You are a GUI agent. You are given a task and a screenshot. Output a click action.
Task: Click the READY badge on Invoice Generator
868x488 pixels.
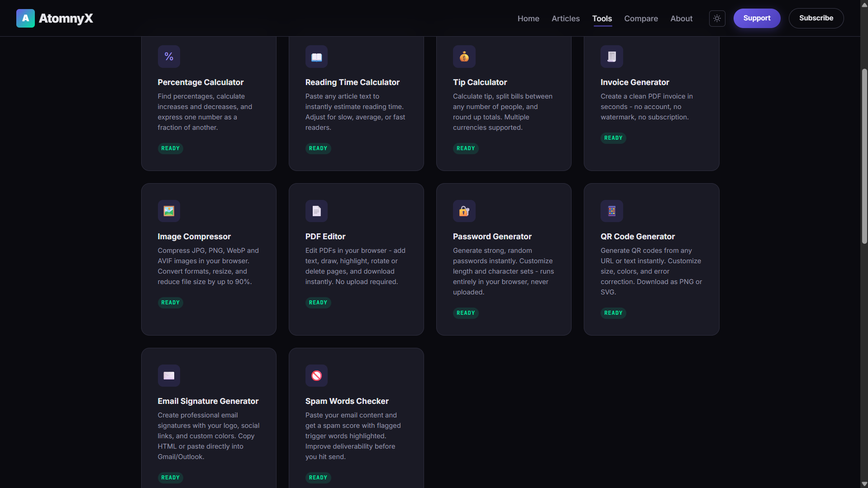[613, 138]
